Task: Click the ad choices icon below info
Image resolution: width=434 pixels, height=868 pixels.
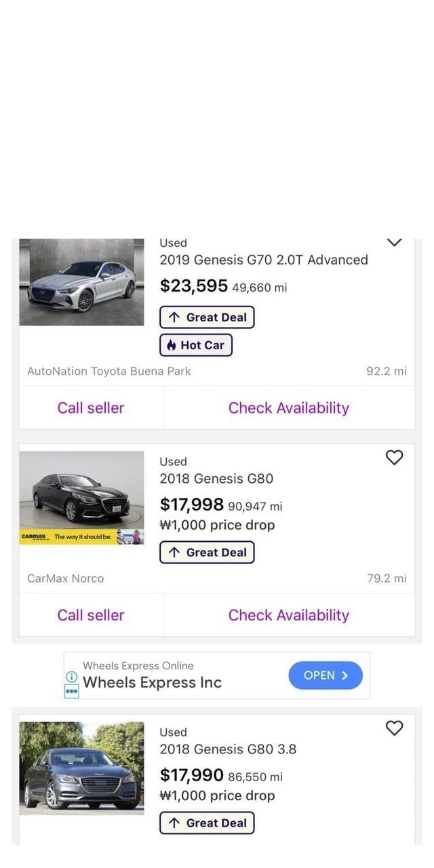Action: 71,691
